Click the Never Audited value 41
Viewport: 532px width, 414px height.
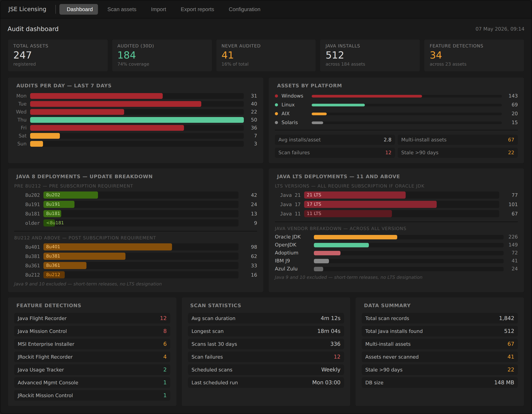[x=227, y=55]
